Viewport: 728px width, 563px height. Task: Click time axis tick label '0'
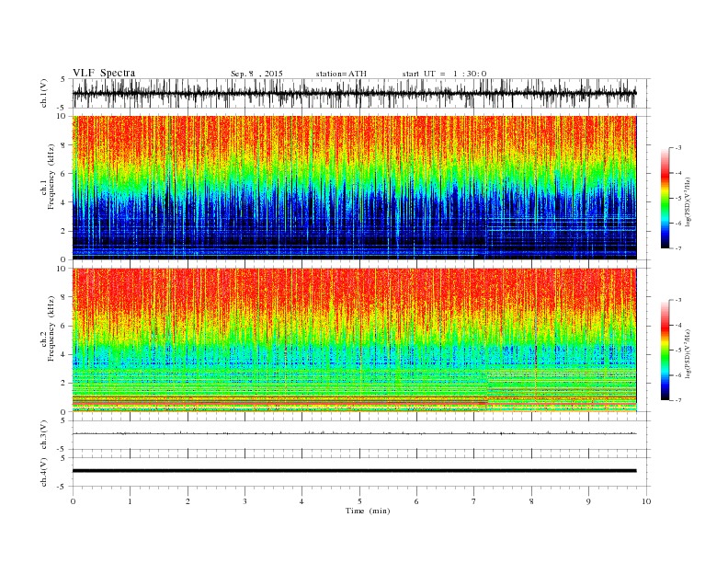(x=73, y=501)
